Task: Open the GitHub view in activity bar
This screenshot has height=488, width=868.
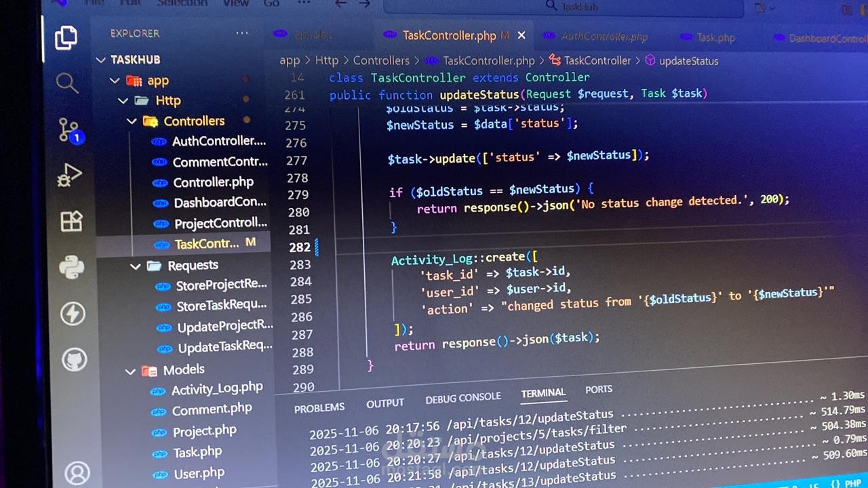Action: (75, 359)
